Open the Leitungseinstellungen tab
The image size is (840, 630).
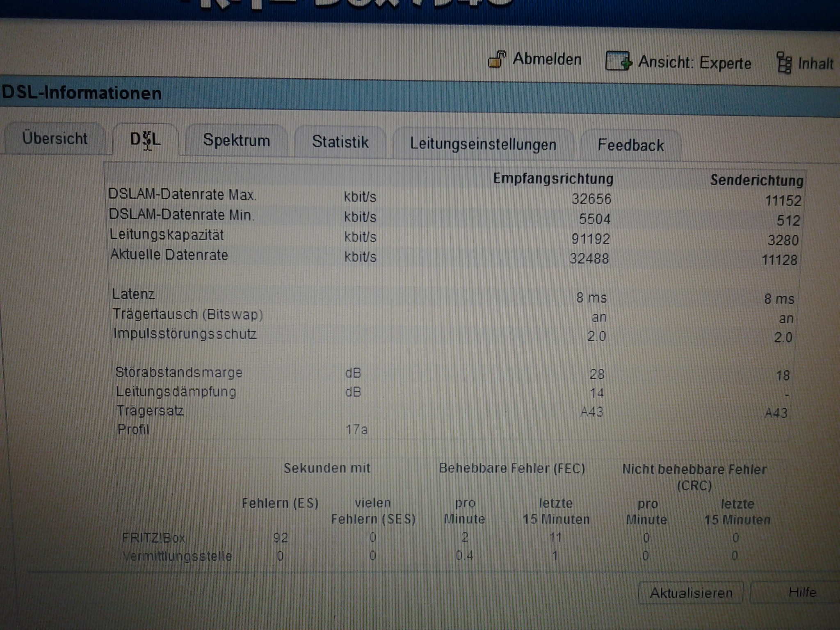pos(483,144)
